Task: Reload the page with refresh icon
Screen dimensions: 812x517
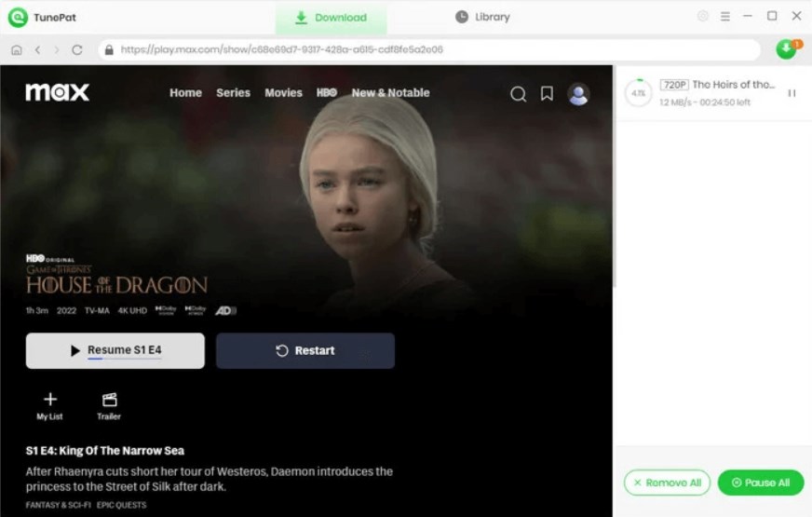Action: tap(77, 49)
